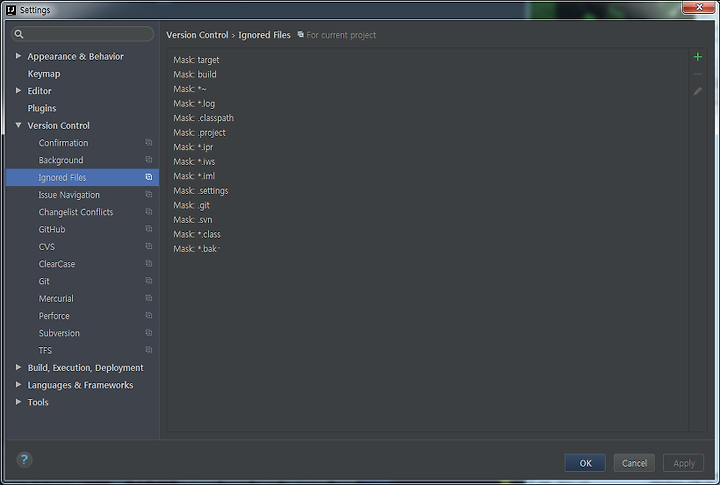Expand Build, Execution, Deployment arrow
This screenshot has width=720, height=485.
pos(18,367)
